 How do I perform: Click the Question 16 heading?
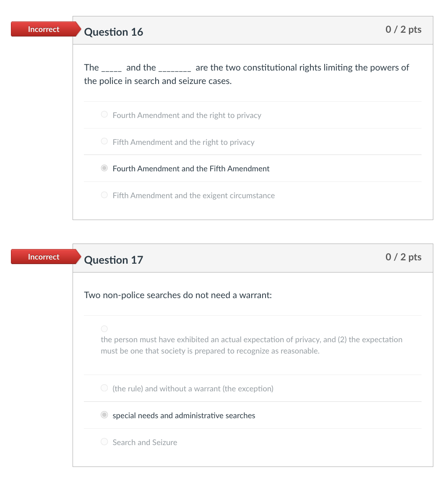coord(113,32)
